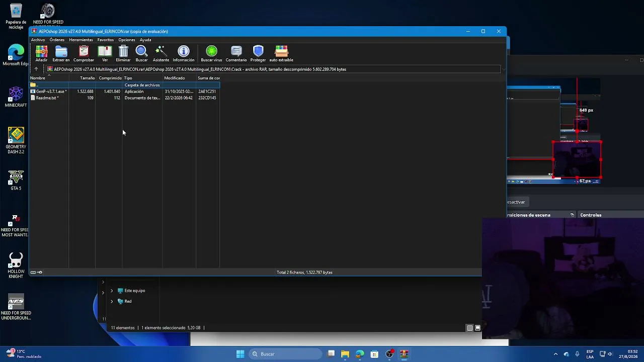
Task: Open the Papelera de reciclaje desktop icon
Action: (x=16, y=16)
